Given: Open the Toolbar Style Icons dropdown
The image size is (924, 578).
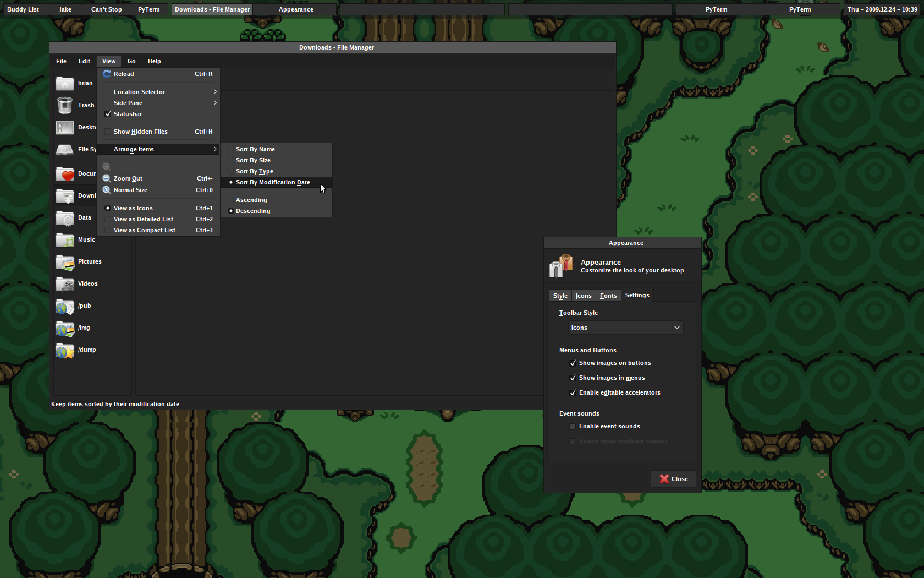Looking at the screenshot, I should click(625, 328).
